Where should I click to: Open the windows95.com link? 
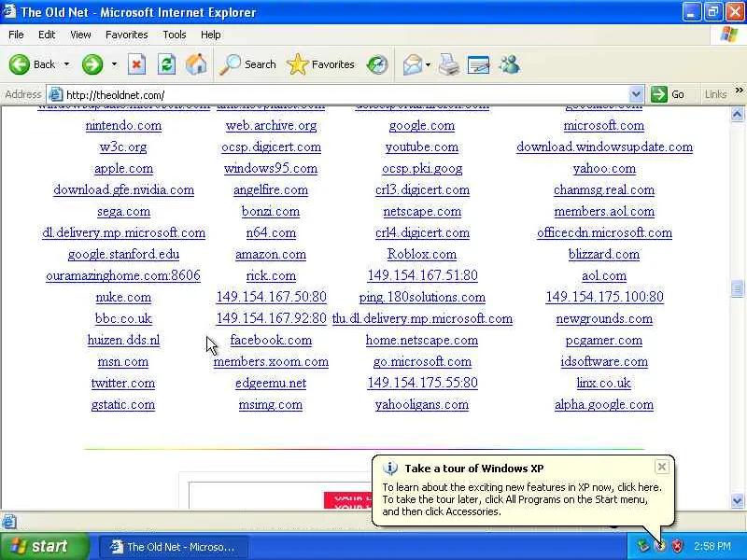(x=271, y=169)
